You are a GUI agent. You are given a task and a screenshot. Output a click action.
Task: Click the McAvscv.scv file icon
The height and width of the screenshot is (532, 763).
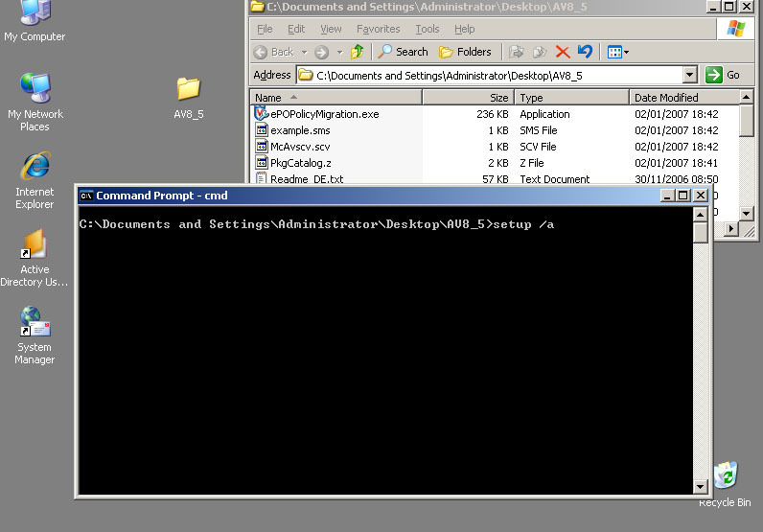click(262, 146)
